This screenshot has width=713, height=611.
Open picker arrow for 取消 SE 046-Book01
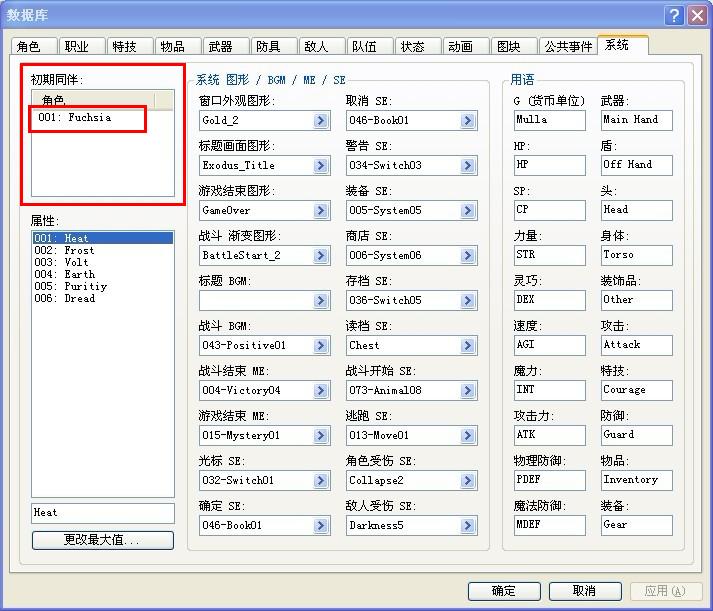point(468,120)
